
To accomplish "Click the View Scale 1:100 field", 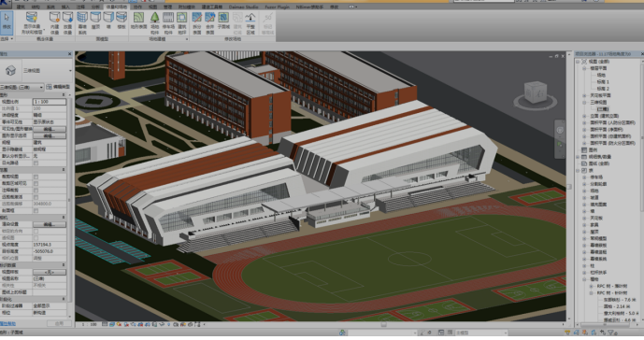I will pos(50,102).
